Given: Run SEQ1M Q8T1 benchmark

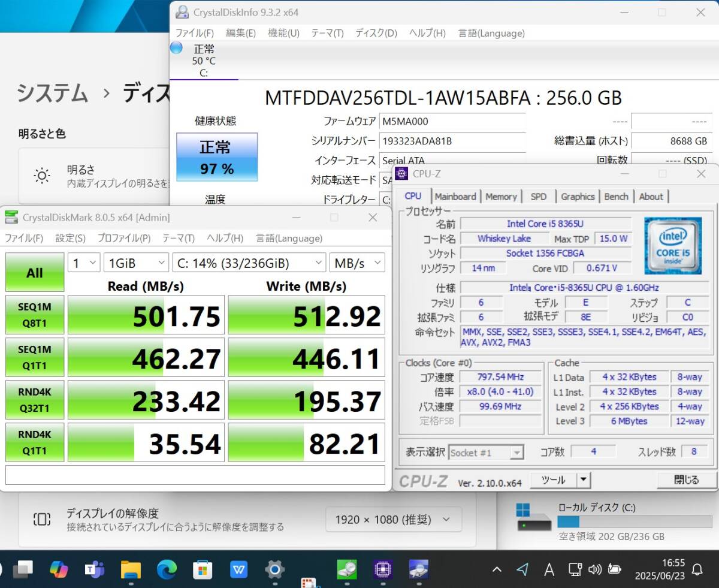Looking at the screenshot, I should coord(35,315).
